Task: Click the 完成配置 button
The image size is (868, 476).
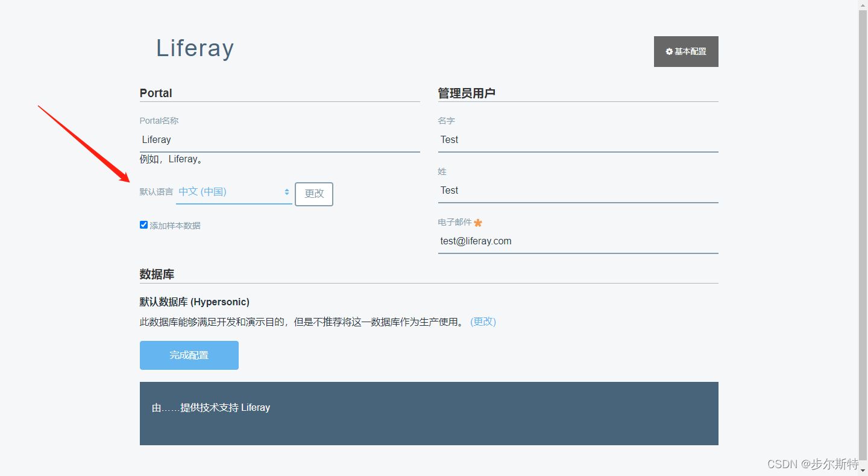Action: point(189,355)
